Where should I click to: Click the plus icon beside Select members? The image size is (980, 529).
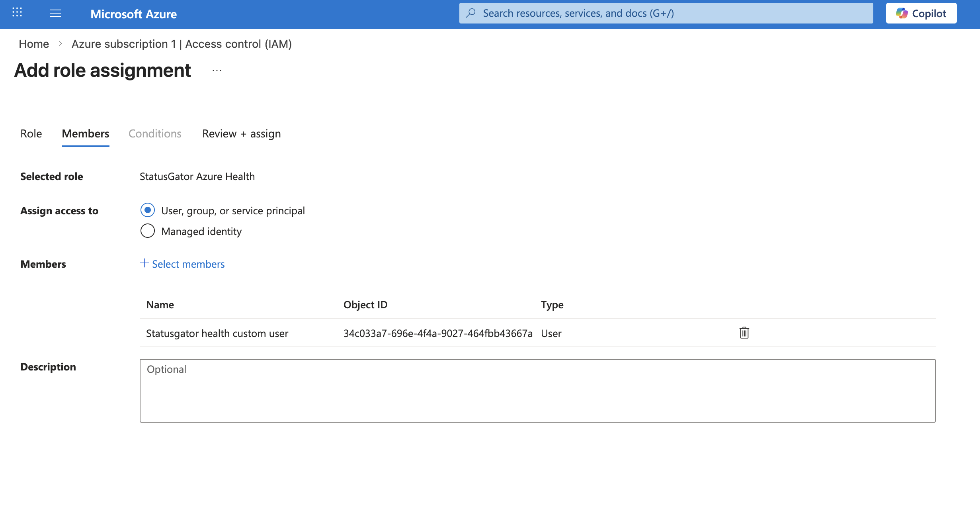click(144, 263)
